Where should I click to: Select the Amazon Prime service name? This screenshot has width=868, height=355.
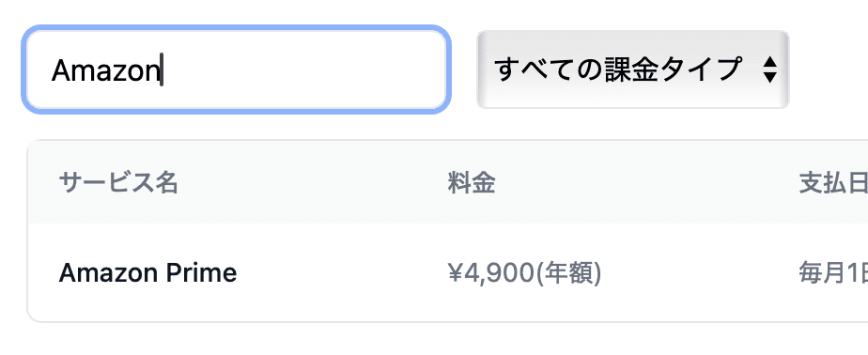(147, 273)
